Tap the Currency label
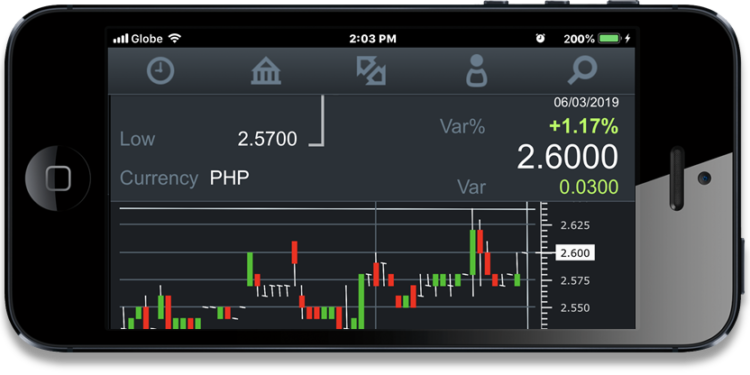The height and width of the screenshot is (375, 750). coord(159,178)
